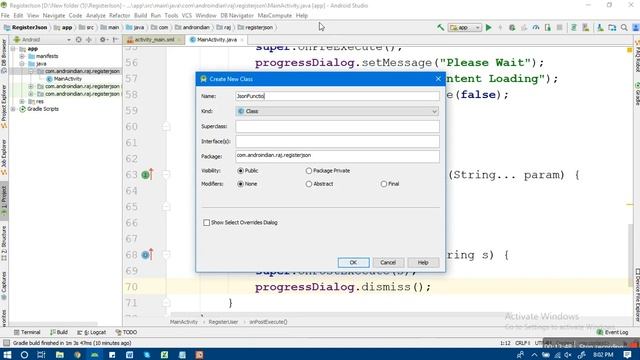Open Task View on taskbar
The width and height of the screenshot is (640, 360).
[x=41, y=355]
